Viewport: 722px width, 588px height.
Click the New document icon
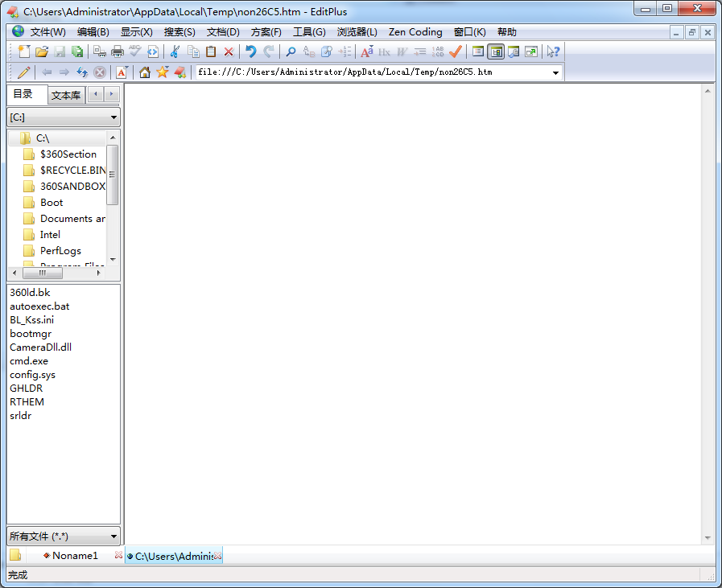click(x=24, y=51)
